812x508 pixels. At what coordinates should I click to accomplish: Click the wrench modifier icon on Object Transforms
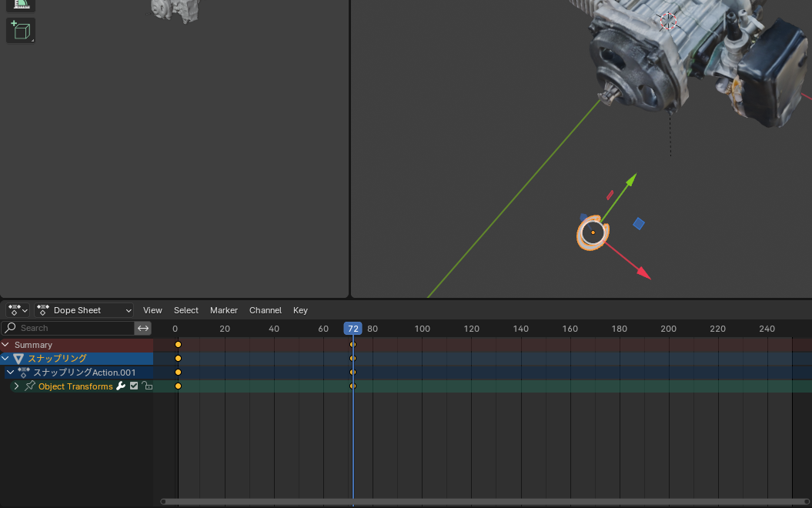tap(121, 386)
